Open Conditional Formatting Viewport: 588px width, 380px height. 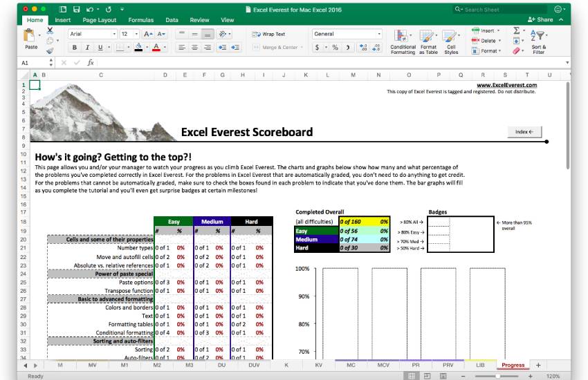(x=403, y=42)
